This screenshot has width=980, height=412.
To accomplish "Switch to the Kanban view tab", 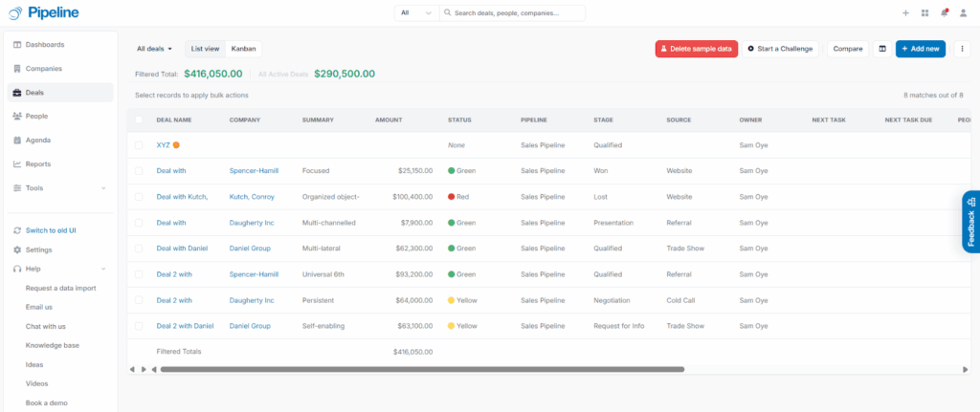I will (243, 49).
